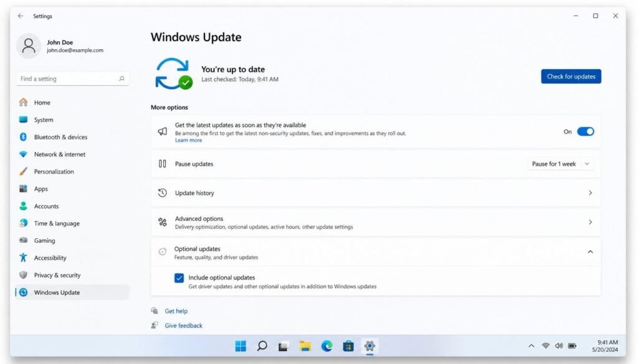Click the Personalization brush icon
The image size is (638, 364).
(23, 172)
